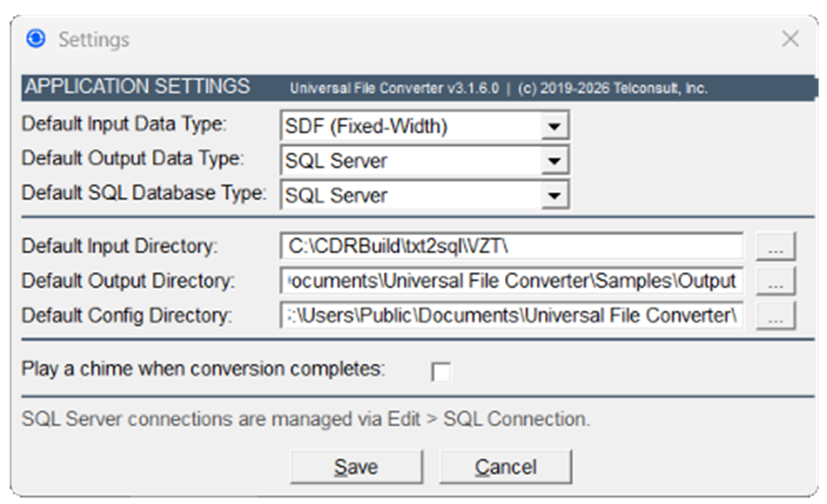Click 'Default Input Directory:' label
The width and height of the screenshot is (827, 504).
pos(120,246)
